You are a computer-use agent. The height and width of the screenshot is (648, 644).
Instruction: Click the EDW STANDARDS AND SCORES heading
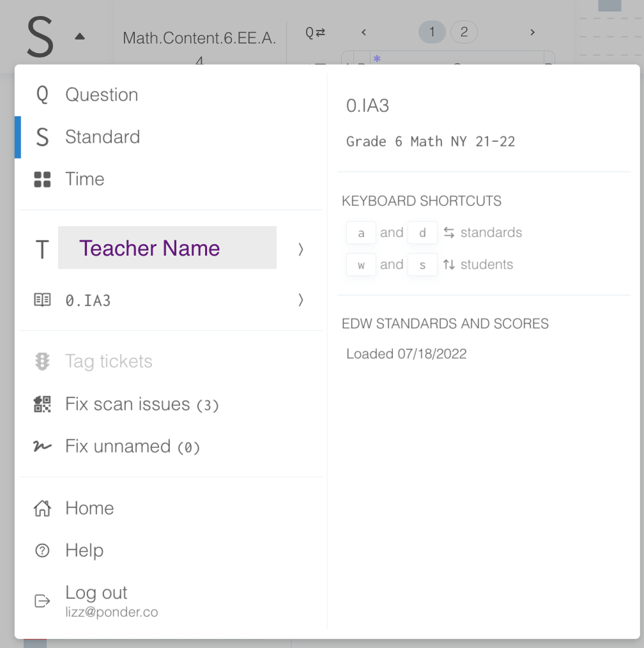pos(445,323)
